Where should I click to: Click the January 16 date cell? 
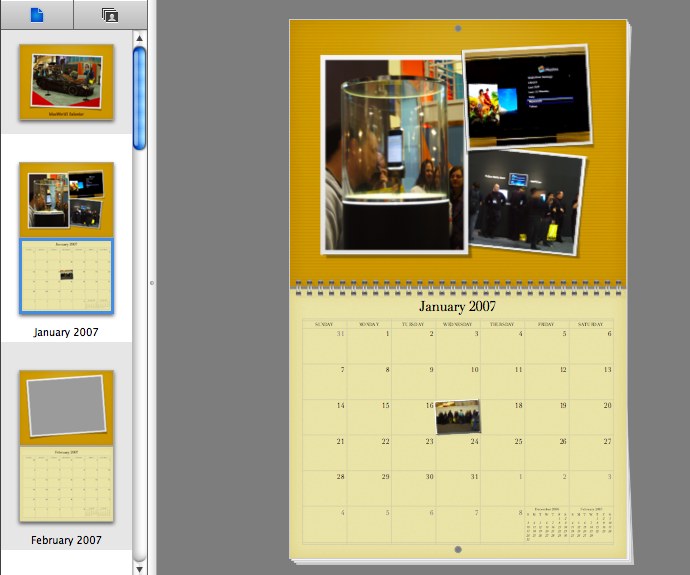tap(413, 418)
